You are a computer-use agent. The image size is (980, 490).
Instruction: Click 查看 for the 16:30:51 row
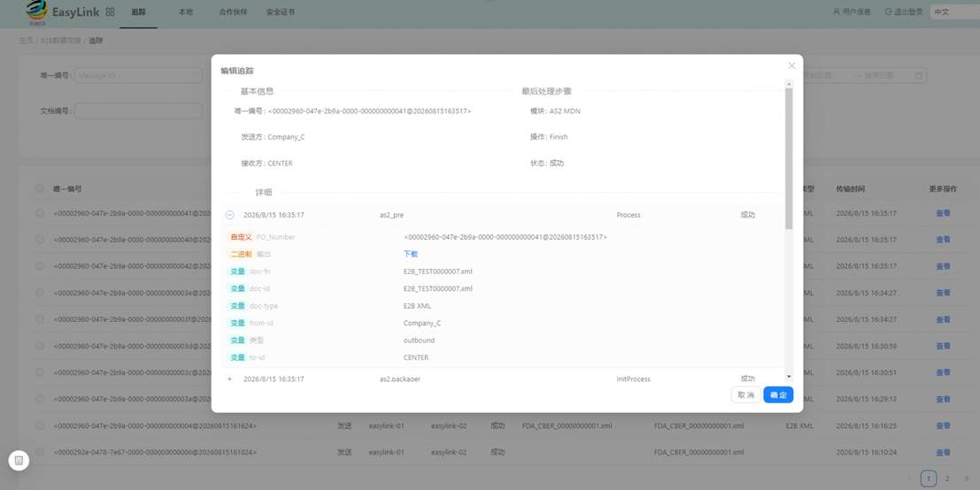tap(943, 372)
